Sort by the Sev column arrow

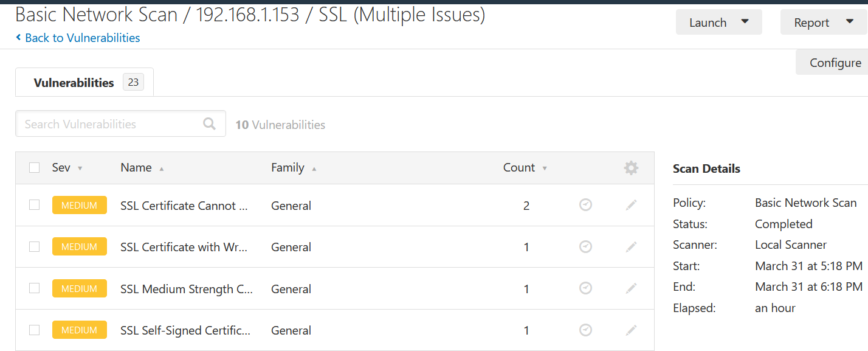(80, 169)
